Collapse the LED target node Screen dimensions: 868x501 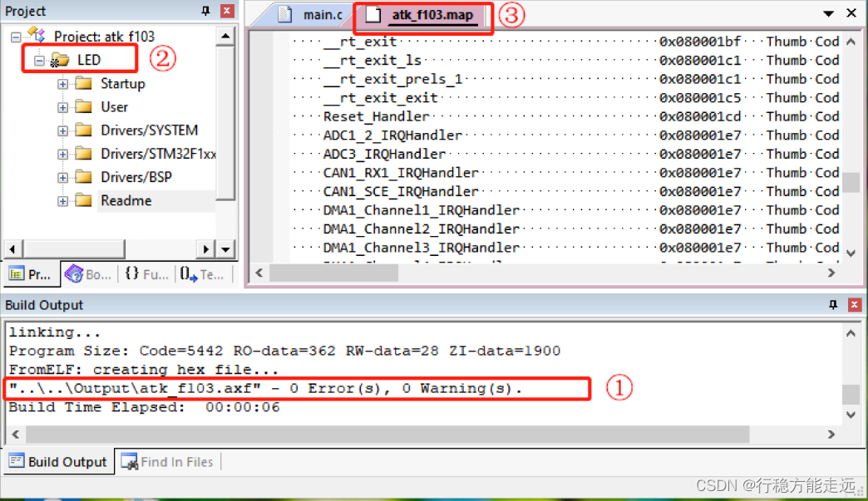click(x=39, y=61)
